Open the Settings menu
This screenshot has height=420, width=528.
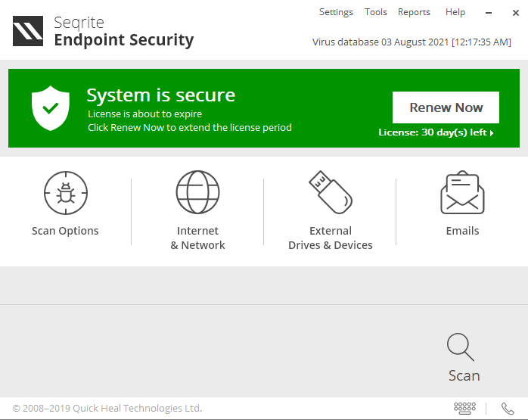click(x=336, y=12)
